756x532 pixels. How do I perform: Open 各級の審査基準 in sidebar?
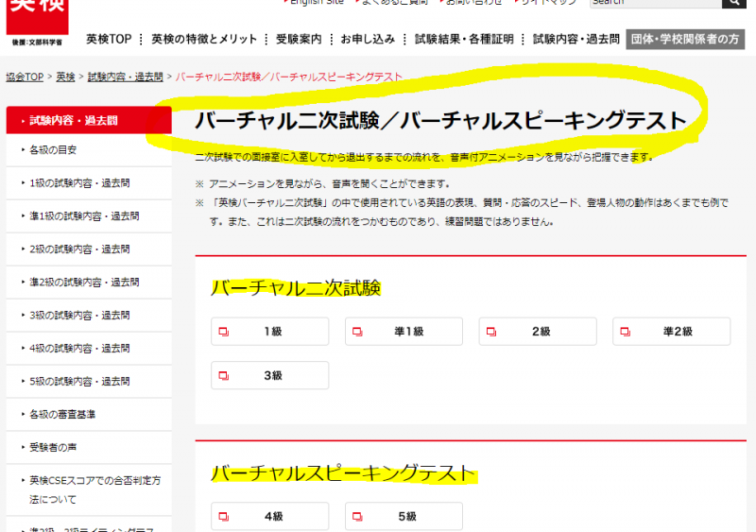[x=89, y=414]
